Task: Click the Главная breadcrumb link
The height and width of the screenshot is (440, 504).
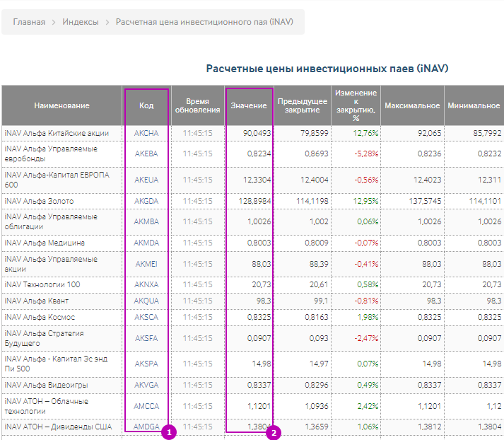Action: (x=29, y=22)
